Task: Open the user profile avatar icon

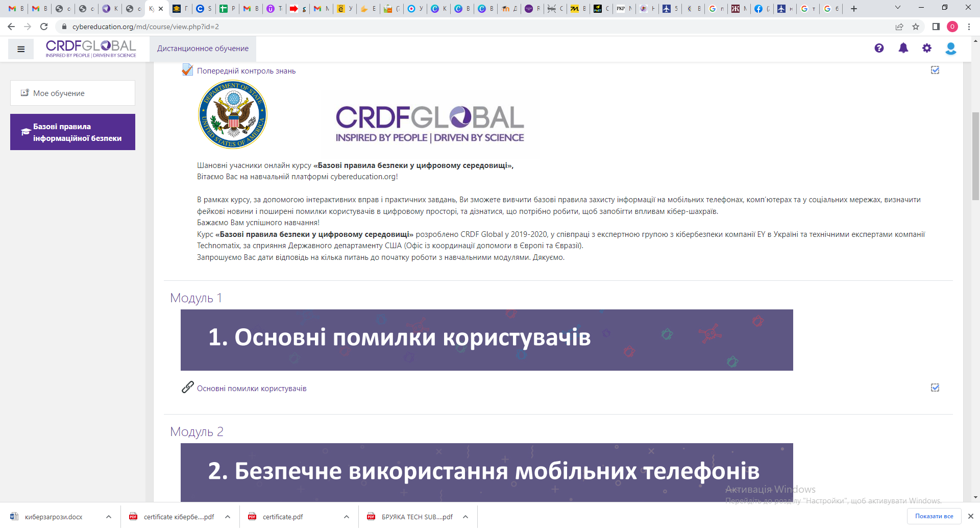Action: [950, 49]
